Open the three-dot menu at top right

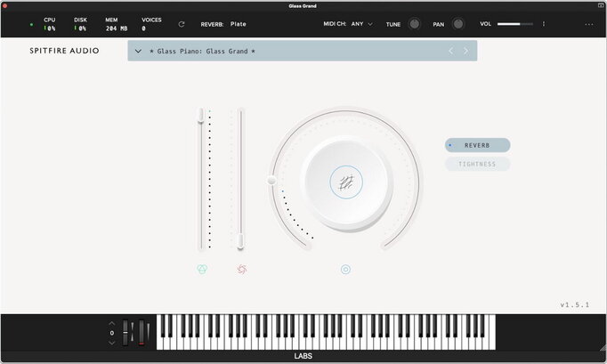coord(589,24)
